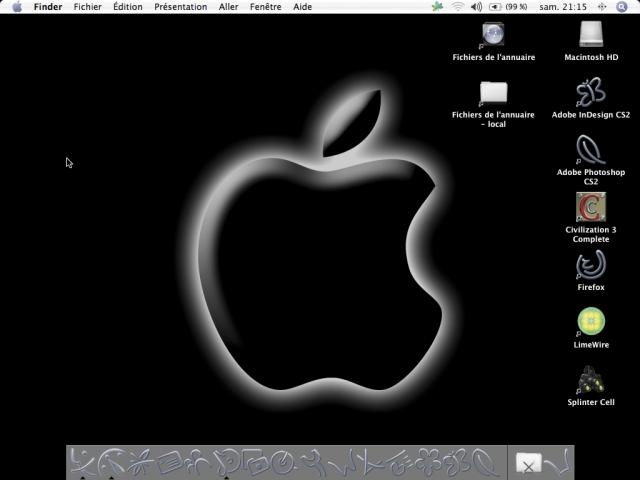Image resolution: width=640 pixels, height=480 pixels.
Task: Open the card-shaped Address Book Dock icon
Action: coord(169,463)
